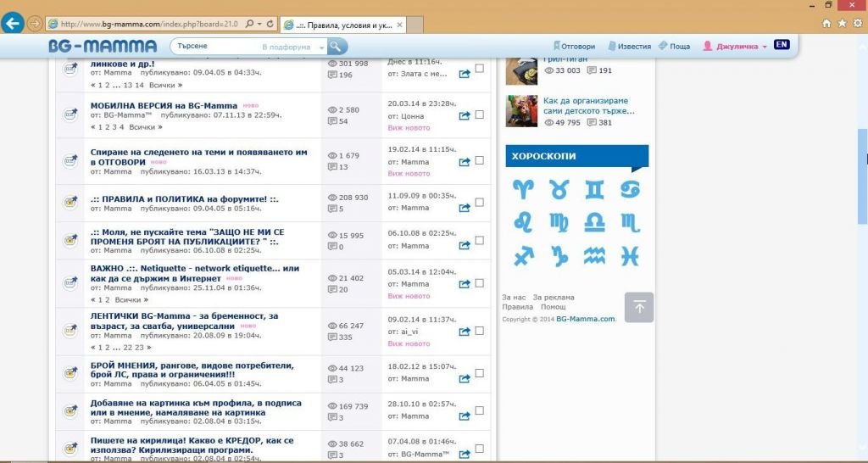Expand the address bar search dropdown arrow
Screen dimensions: 868x463
pyautogui.click(x=259, y=24)
